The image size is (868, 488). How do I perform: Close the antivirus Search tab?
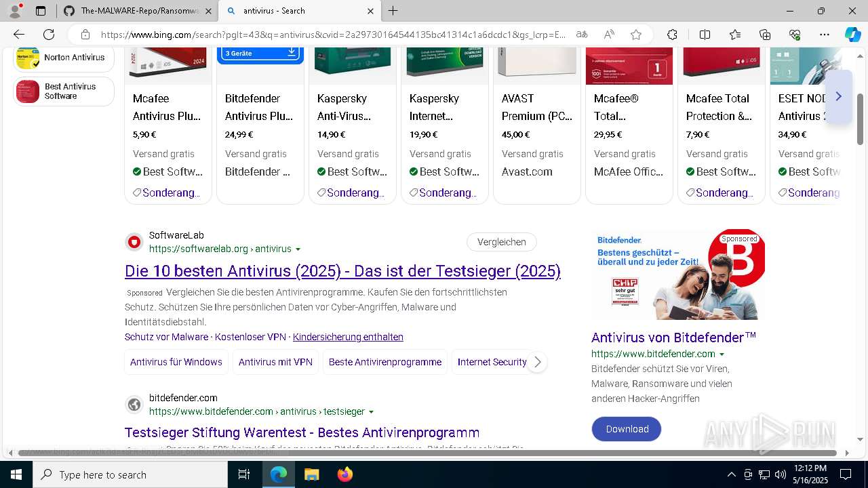click(370, 11)
